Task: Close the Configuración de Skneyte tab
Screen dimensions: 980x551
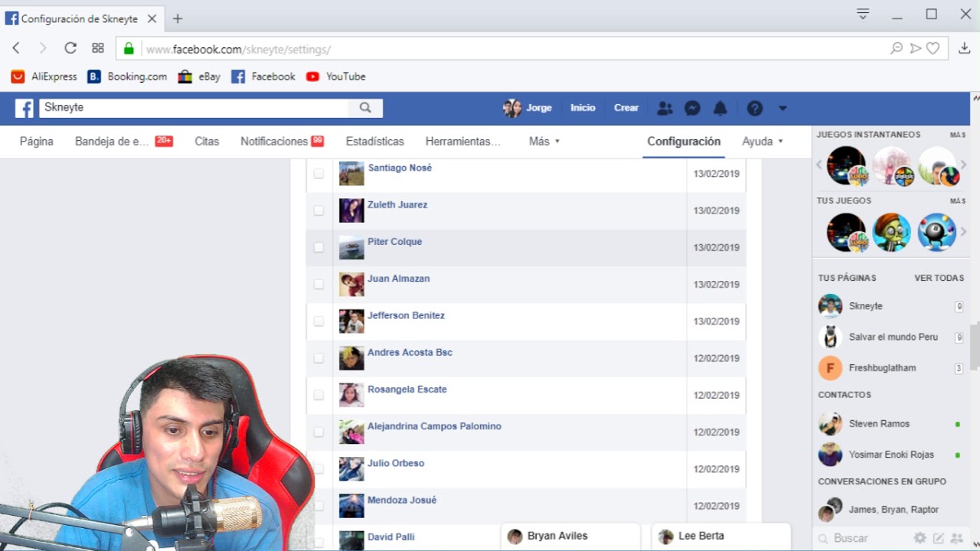Action: tap(152, 18)
